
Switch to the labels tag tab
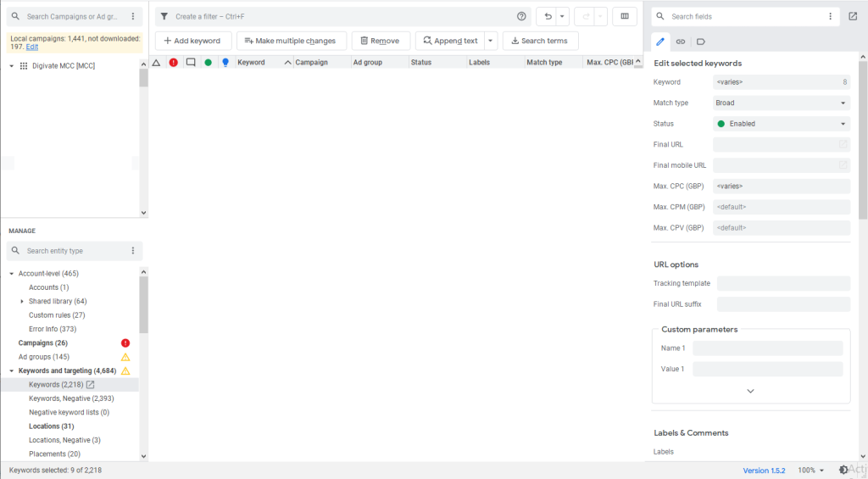[x=701, y=42]
